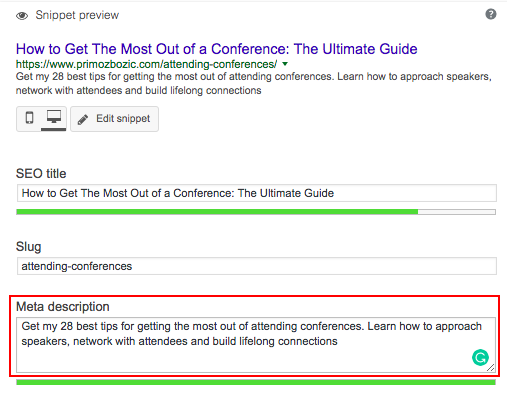507x394 pixels.
Task: Click the Meta description label
Action: pyautogui.click(x=63, y=307)
